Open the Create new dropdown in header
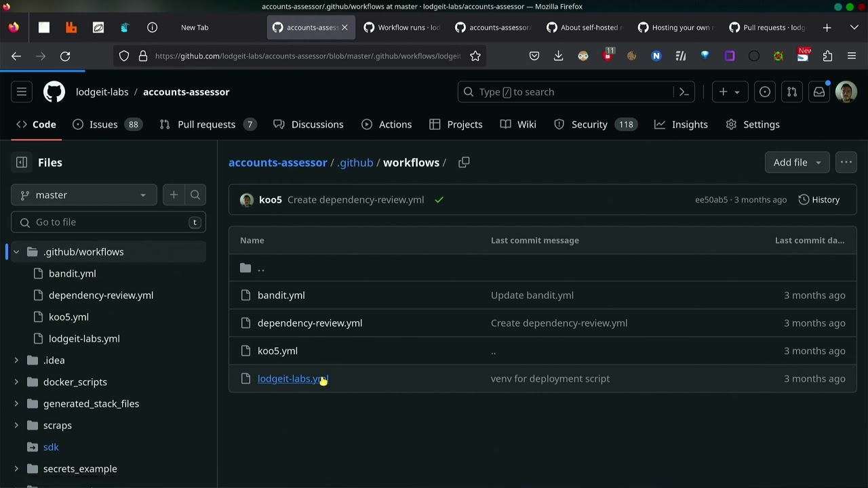This screenshot has width=868, height=488. (x=730, y=91)
